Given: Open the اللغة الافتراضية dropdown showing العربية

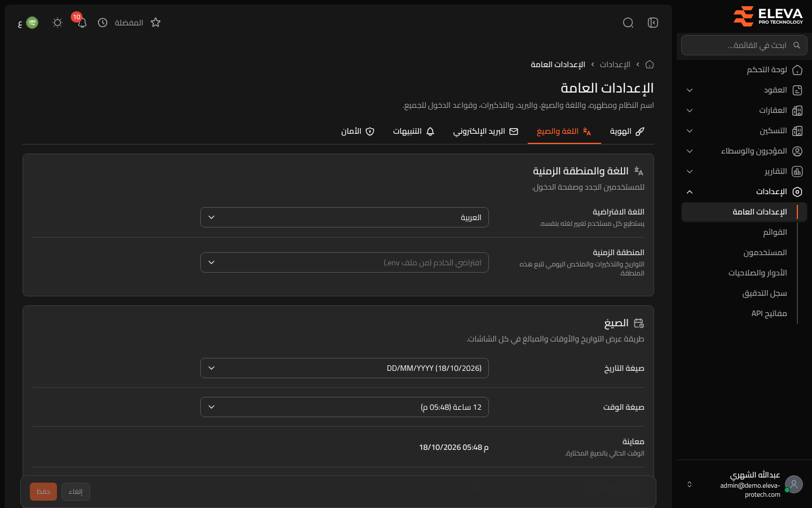Looking at the screenshot, I should 345,217.
